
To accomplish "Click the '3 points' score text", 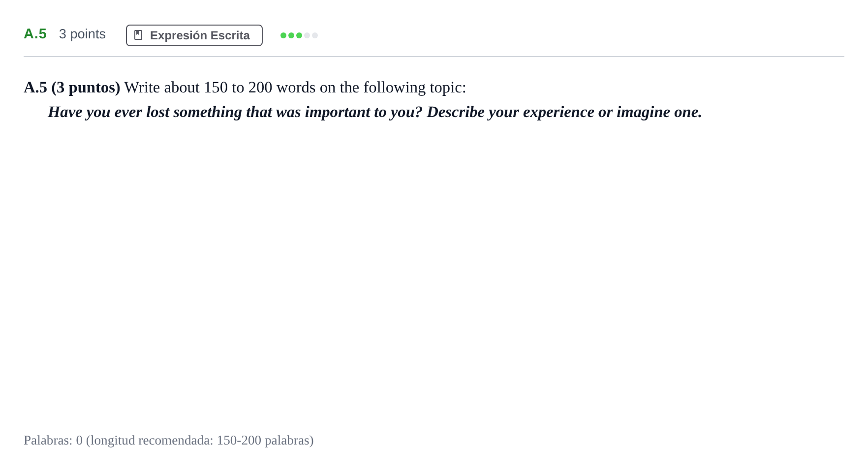I will click(82, 34).
